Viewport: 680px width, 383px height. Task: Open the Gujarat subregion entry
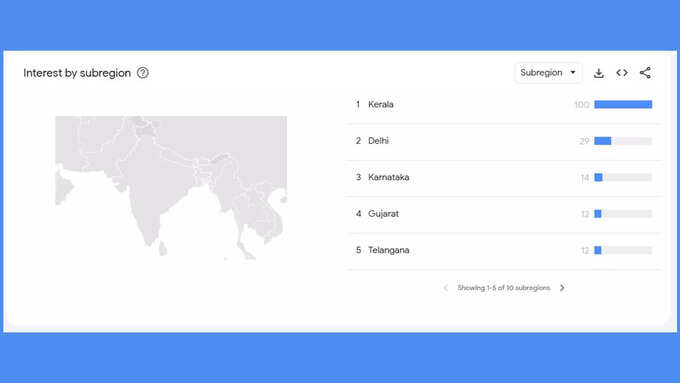tap(504, 214)
